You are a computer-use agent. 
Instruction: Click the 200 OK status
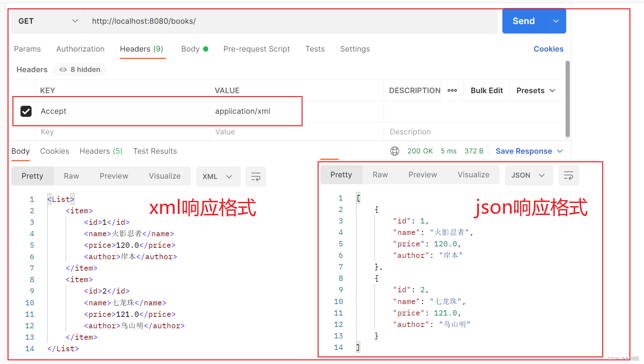pyautogui.click(x=420, y=151)
